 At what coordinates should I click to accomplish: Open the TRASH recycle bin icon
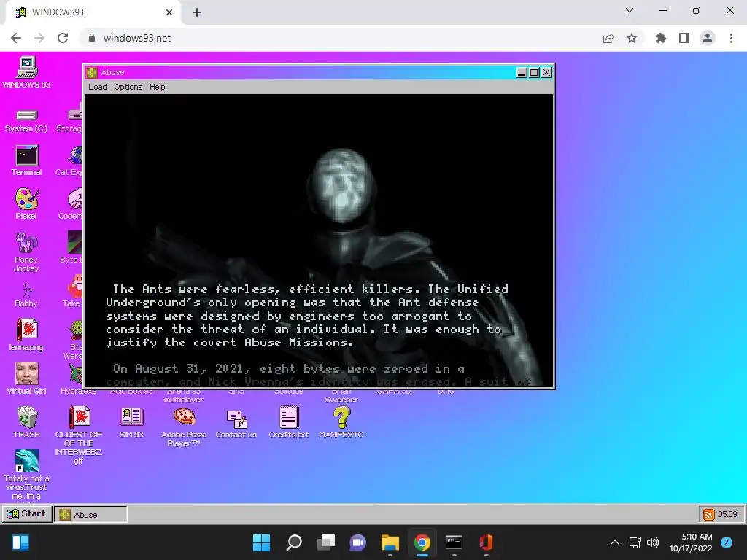pyautogui.click(x=26, y=422)
